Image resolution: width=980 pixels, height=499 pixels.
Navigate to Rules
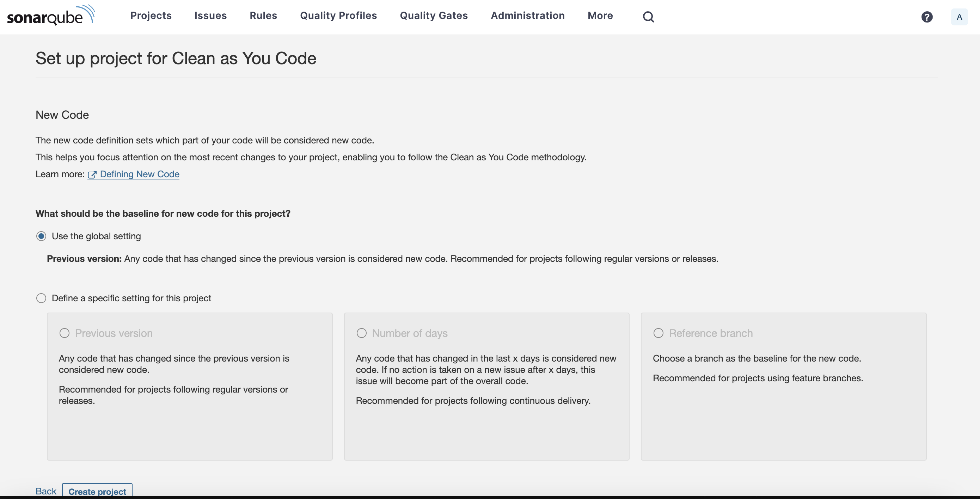tap(263, 16)
